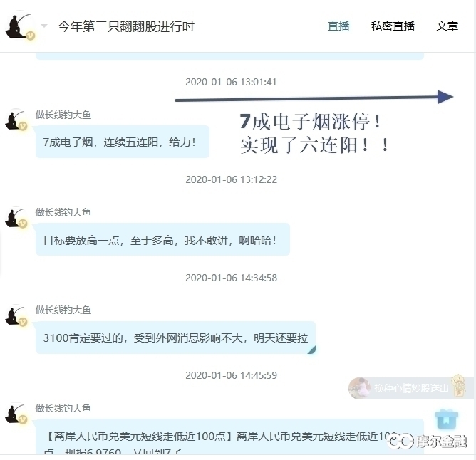
Task: Open username 做长线钓大鱼 above 7成电子烟 message
Action: pos(63,115)
